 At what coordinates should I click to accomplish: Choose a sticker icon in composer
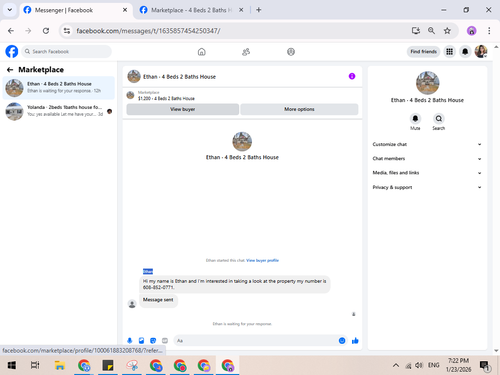tap(153, 340)
